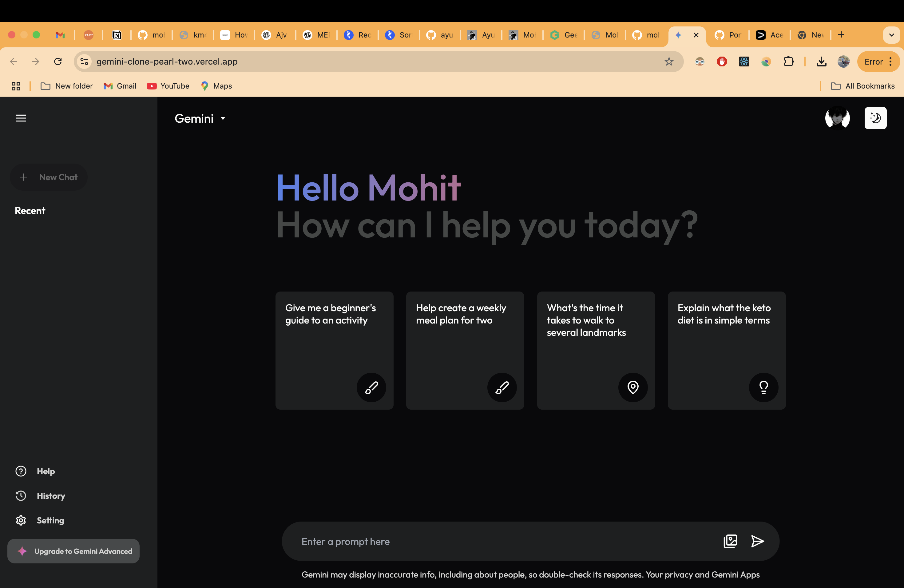Open the browser Downloads icon
This screenshot has width=904, height=588.
[x=821, y=62]
